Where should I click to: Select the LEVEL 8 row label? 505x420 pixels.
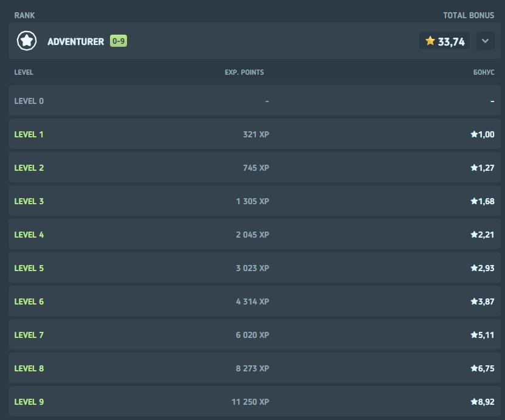tap(29, 369)
